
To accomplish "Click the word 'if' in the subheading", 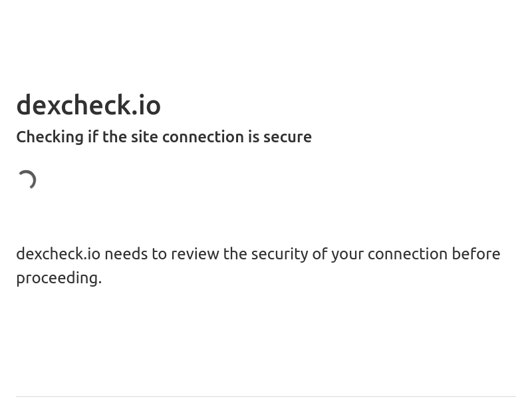I will 93,137.
